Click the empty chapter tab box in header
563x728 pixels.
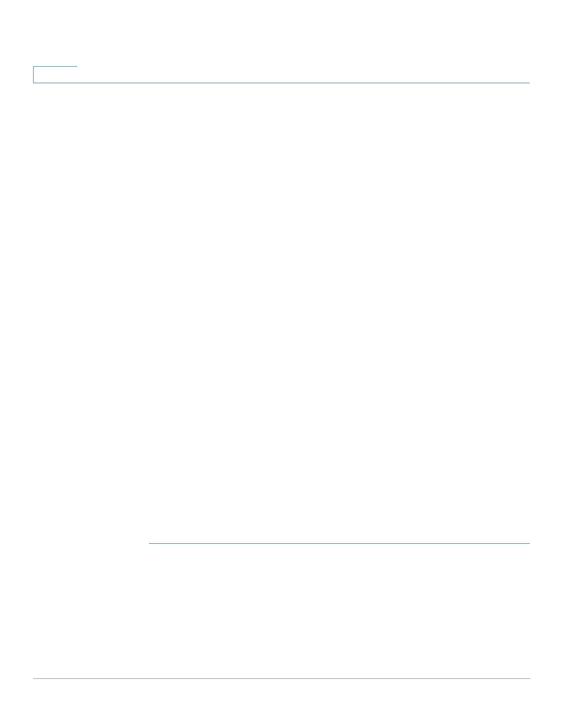click(x=55, y=74)
